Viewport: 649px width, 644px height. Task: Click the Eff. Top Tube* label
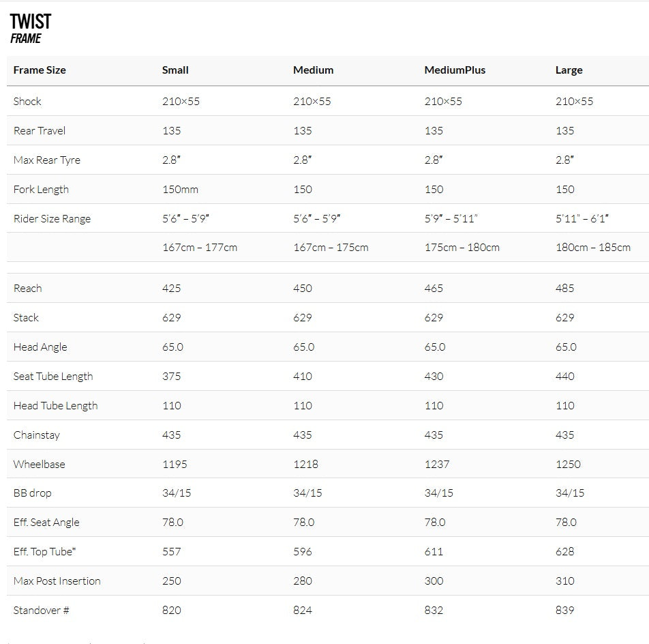point(45,552)
